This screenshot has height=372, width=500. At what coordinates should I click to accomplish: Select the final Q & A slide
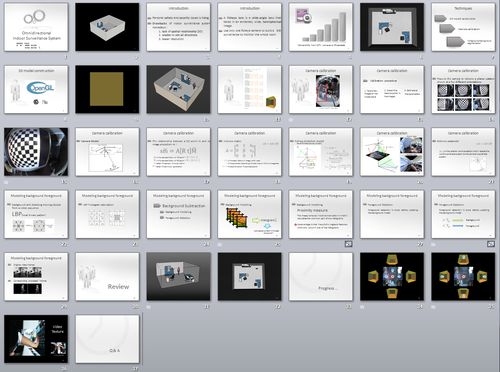click(x=107, y=339)
